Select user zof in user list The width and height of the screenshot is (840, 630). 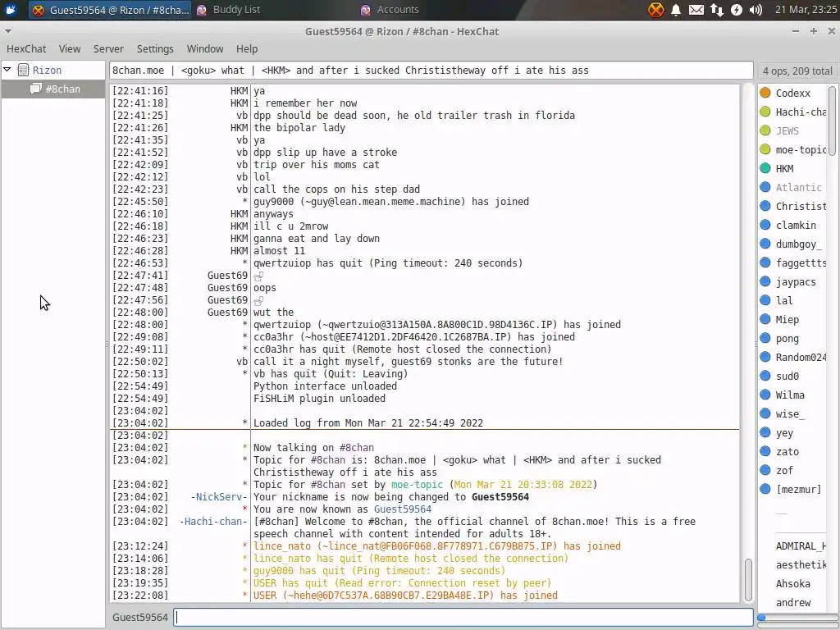[784, 470]
